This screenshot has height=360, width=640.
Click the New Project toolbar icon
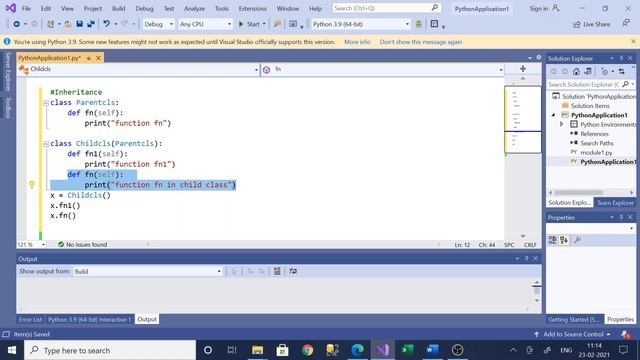(x=50, y=24)
